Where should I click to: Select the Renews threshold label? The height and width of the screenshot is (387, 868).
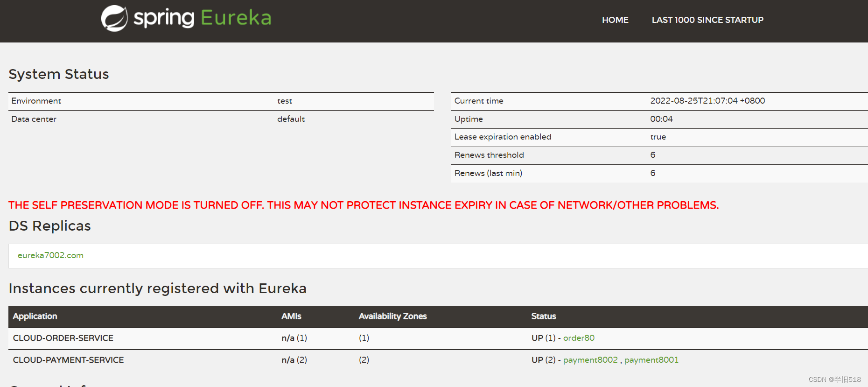[489, 155]
